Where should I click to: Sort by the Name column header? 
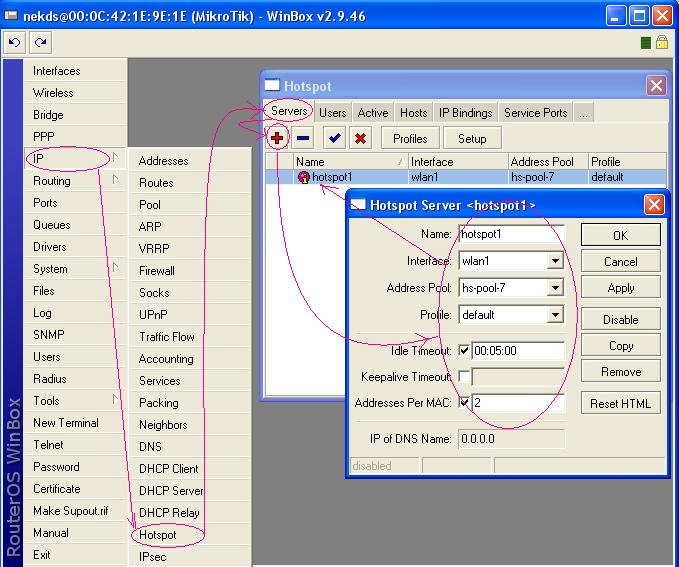click(351, 162)
